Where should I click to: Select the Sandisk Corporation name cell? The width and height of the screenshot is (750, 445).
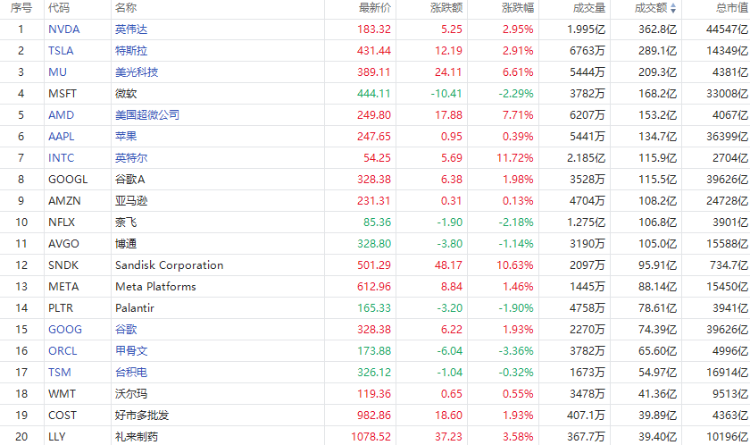coord(169,265)
